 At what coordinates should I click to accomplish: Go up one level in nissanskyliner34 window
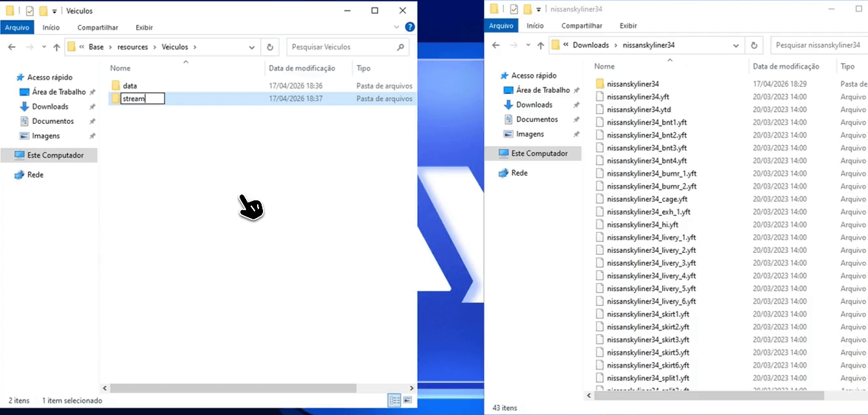tap(541, 45)
